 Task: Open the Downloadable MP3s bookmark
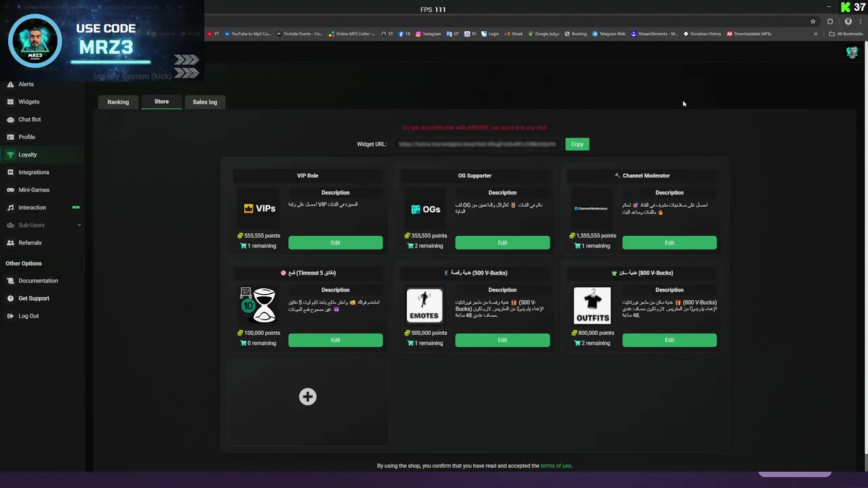coord(749,33)
